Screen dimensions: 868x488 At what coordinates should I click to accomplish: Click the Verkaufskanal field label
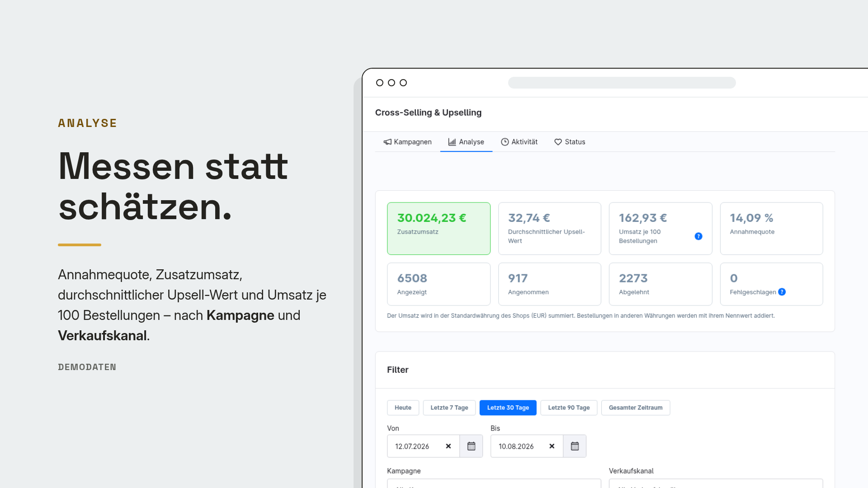631,471
